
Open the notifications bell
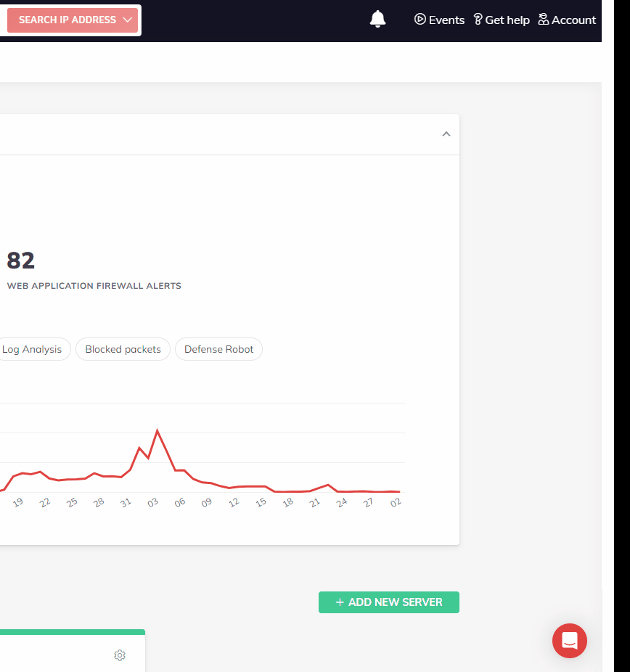click(377, 20)
